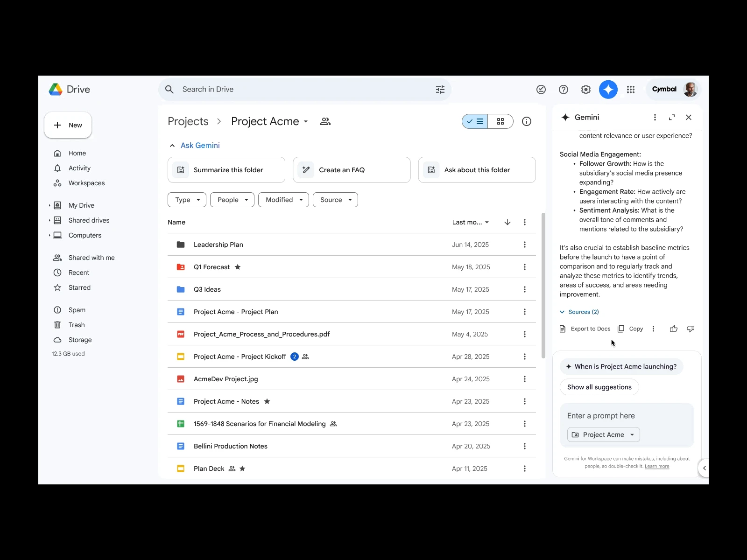Open the Gemini sparkle button in header
Image resolution: width=747 pixels, height=560 pixels.
[x=608, y=90]
